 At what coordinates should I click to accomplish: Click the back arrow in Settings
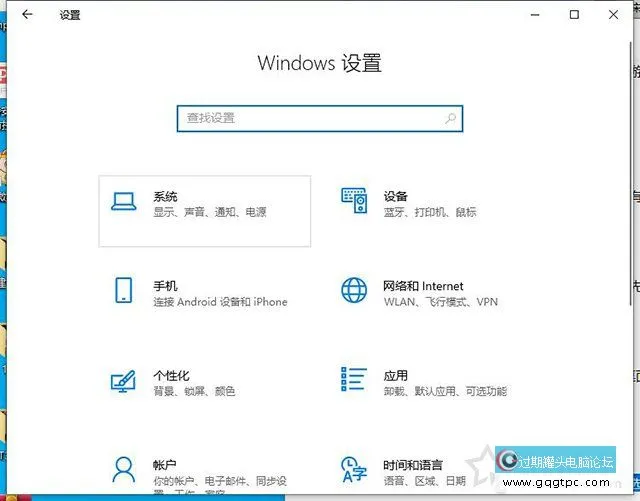27,15
